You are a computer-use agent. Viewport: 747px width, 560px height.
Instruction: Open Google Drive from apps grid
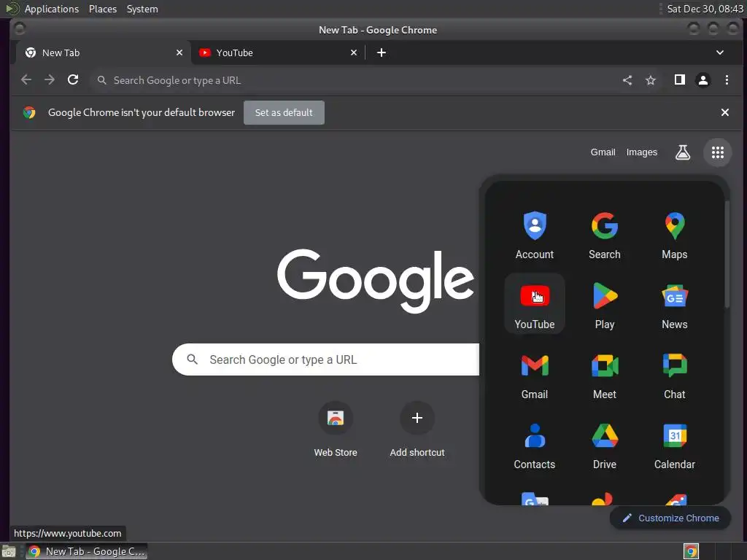(x=605, y=445)
